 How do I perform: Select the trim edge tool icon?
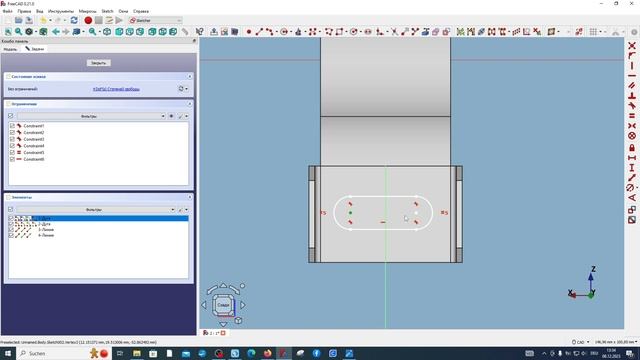pos(394,31)
